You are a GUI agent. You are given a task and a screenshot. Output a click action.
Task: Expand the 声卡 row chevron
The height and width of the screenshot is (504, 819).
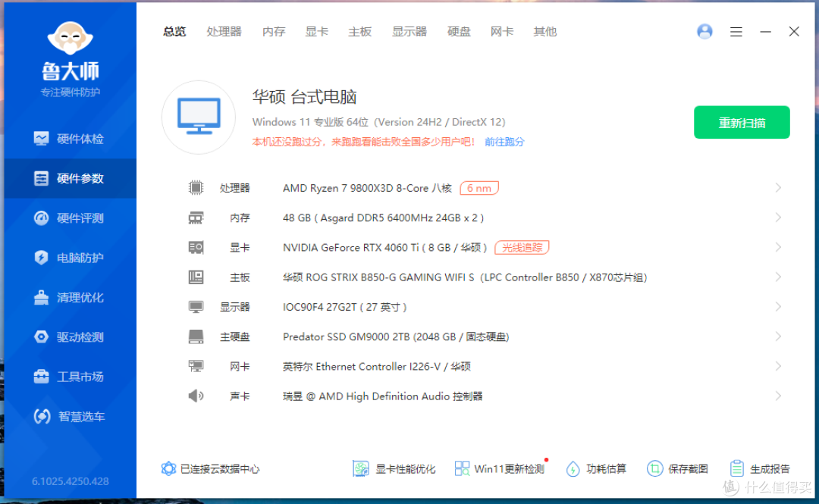778,396
